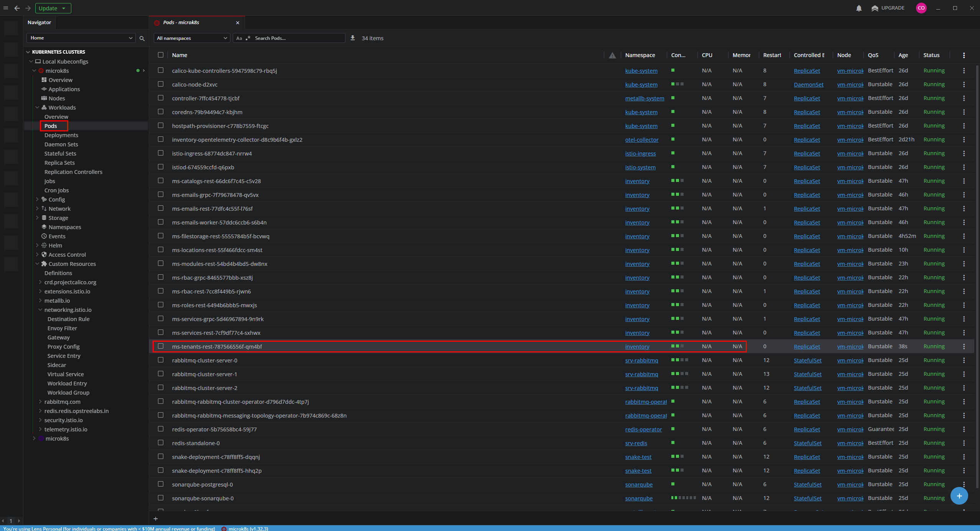Go forward with the right arrow icon
Screen dimensions: 980x531
(x=28, y=8)
